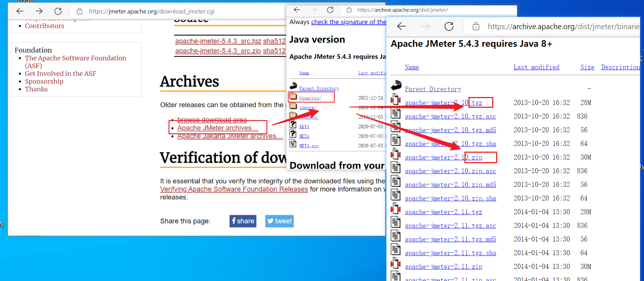Open the Apache Jakarta JMeter archives link
This screenshot has width=644, height=281.
(x=230, y=136)
